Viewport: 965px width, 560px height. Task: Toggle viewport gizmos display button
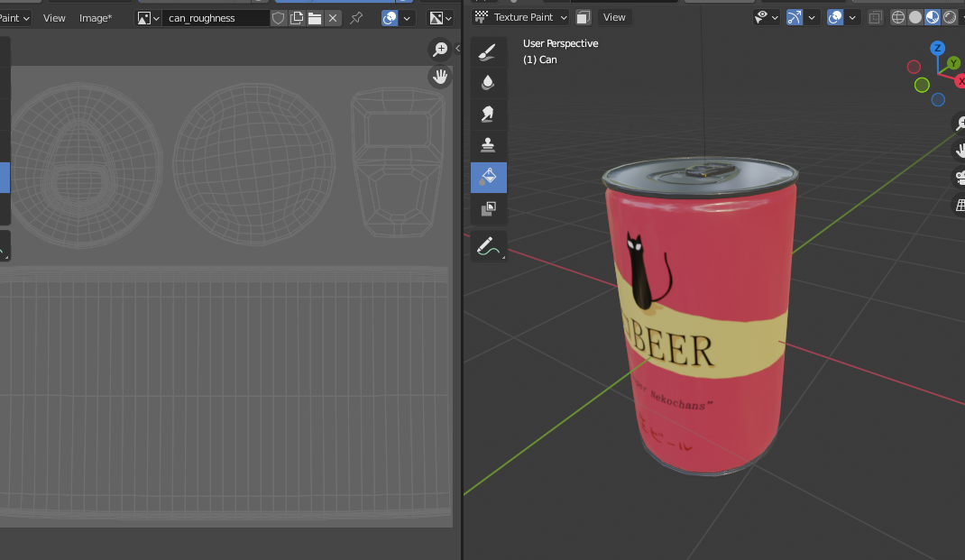coord(795,17)
